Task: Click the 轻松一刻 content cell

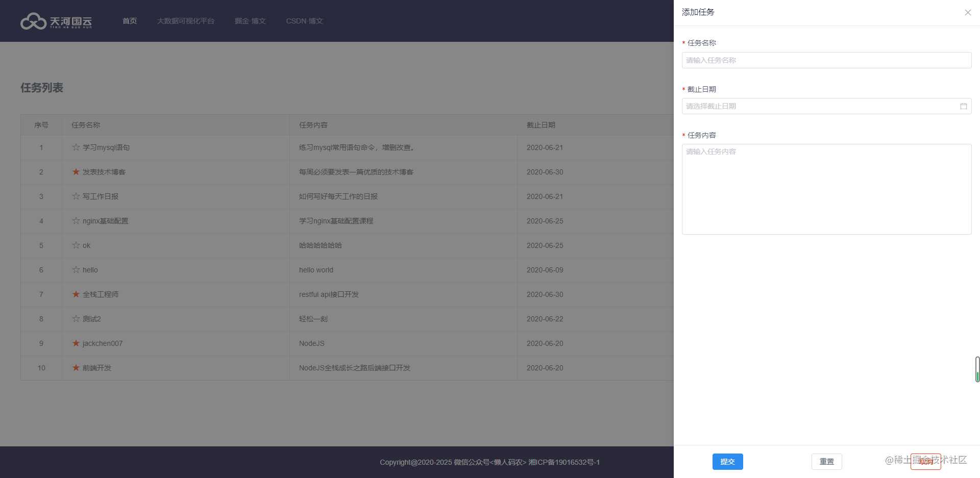Action: pos(313,319)
